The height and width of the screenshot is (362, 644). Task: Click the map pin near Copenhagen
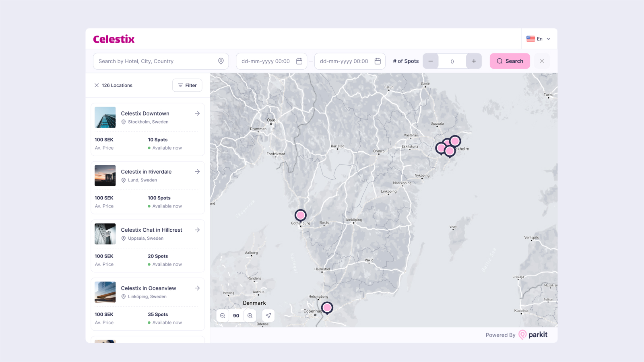pyautogui.click(x=327, y=309)
